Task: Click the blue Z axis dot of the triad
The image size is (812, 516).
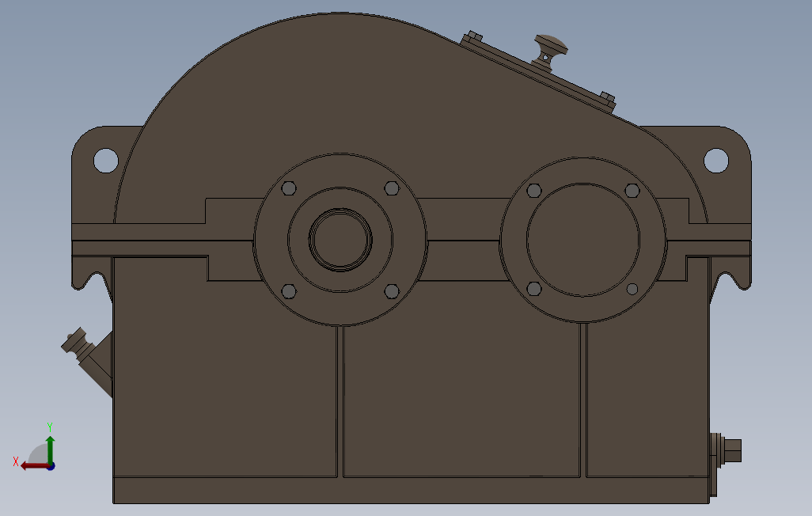Action: [x=51, y=466]
